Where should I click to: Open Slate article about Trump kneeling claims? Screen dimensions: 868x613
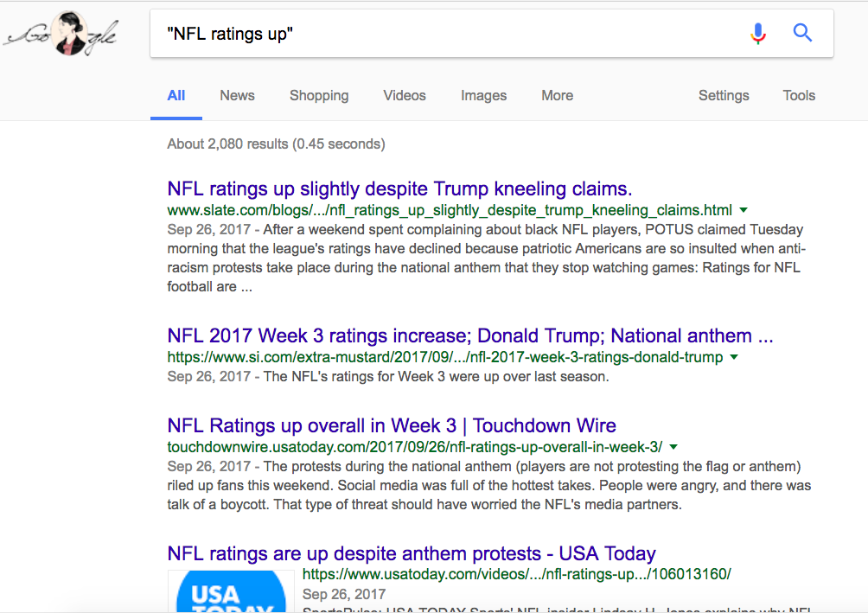(399, 188)
